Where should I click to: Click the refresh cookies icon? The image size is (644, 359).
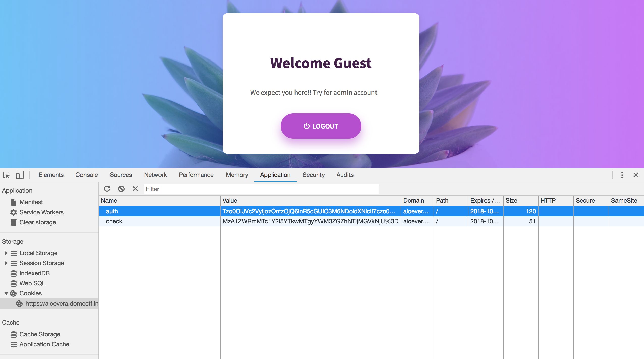pos(107,189)
